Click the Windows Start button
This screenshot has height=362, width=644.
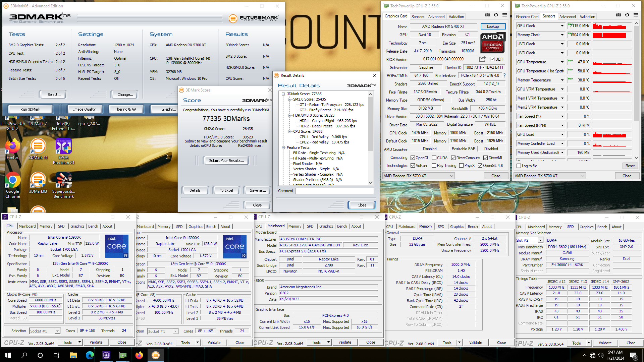tap(8, 355)
